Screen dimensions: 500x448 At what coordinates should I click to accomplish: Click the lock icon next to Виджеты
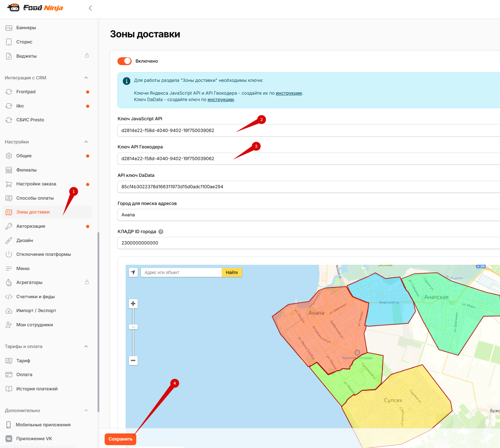click(x=87, y=56)
